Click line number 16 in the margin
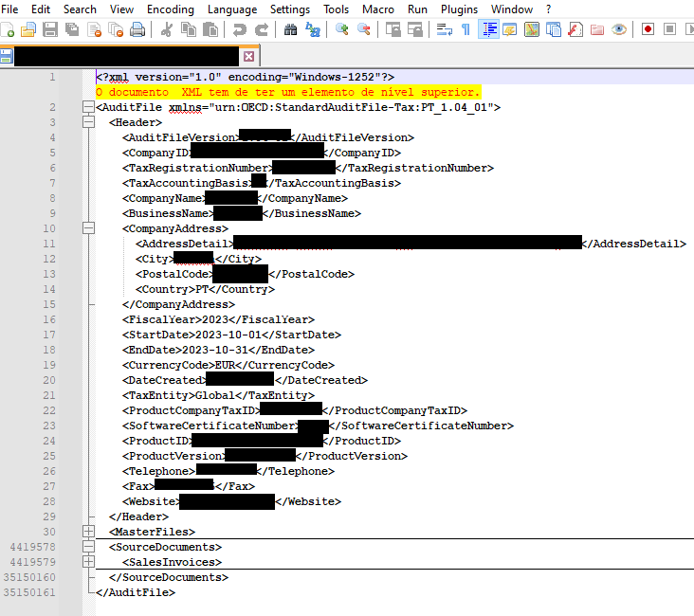 (x=48, y=319)
